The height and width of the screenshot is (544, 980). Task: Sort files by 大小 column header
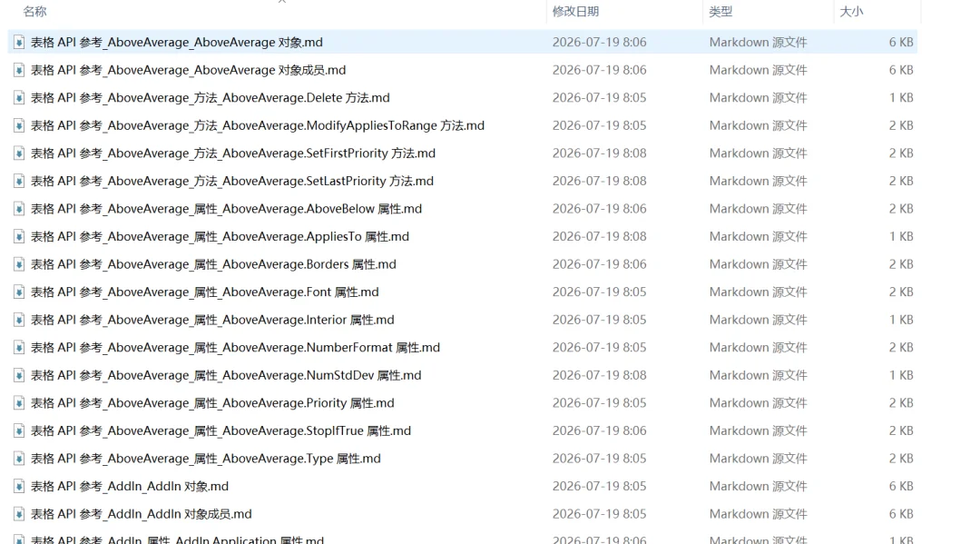pos(851,11)
